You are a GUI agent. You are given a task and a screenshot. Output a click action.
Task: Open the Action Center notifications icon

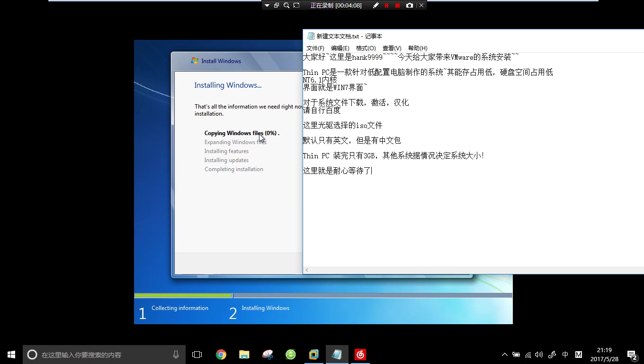[x=632, y=355]
